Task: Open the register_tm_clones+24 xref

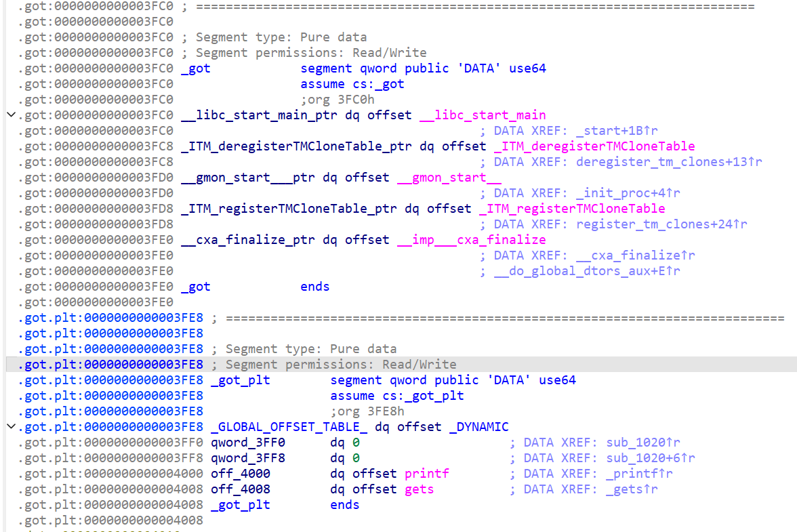Action: pos(661,224)
